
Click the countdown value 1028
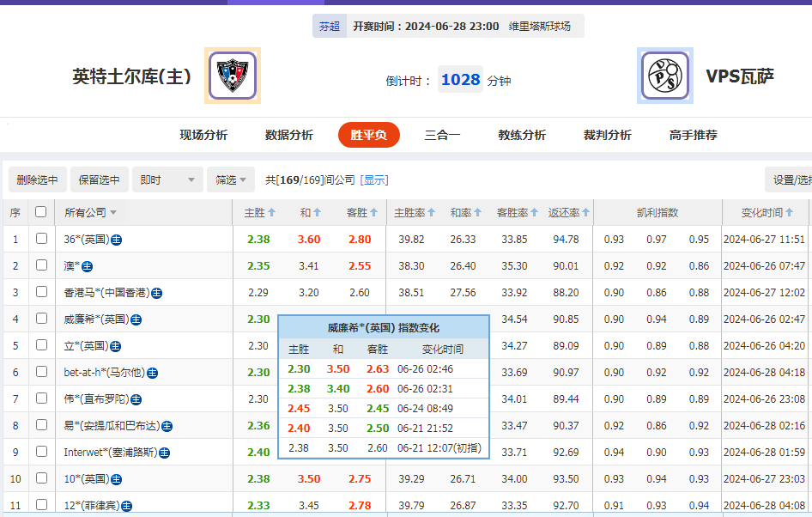460,77
